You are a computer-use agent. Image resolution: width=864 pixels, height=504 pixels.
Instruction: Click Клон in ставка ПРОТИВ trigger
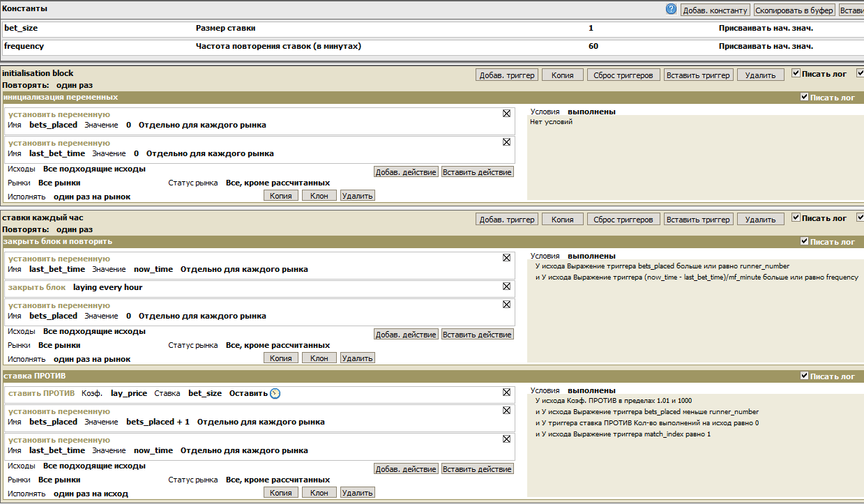point(319,492)
